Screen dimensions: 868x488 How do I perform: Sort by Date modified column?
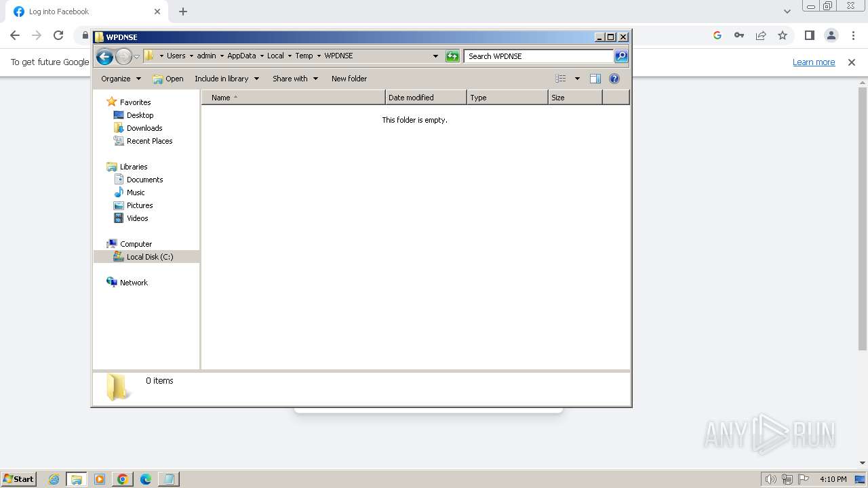[426, 98]
